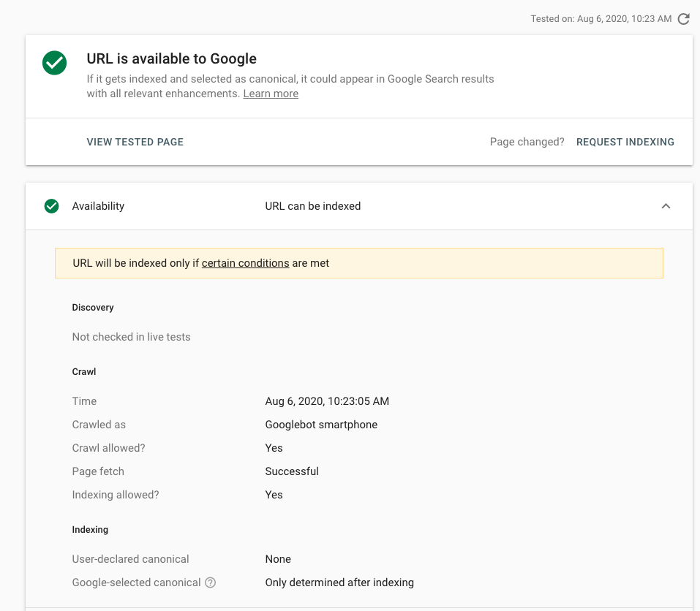Click REQUEST INDEXING
Image resolution: width=700 pixels, height=611 pixels.
coord(625,142)
